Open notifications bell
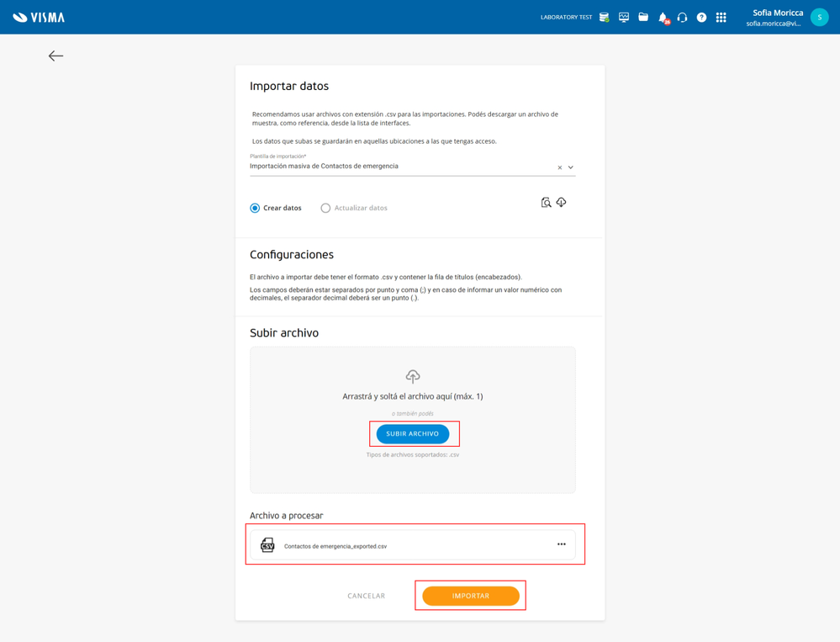This screenshot has height=642, width=840. pos(663,18)
